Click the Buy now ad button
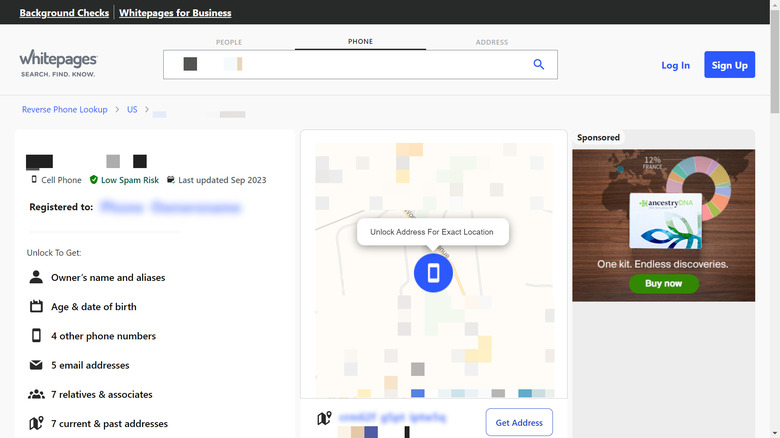780x438 pixels. click(664, 284)
